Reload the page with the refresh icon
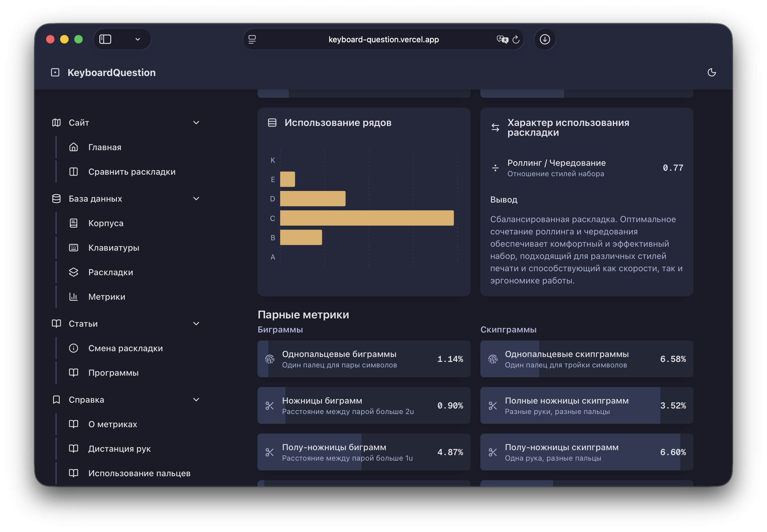This screenshot has width=767, height=532. [516, 39]
